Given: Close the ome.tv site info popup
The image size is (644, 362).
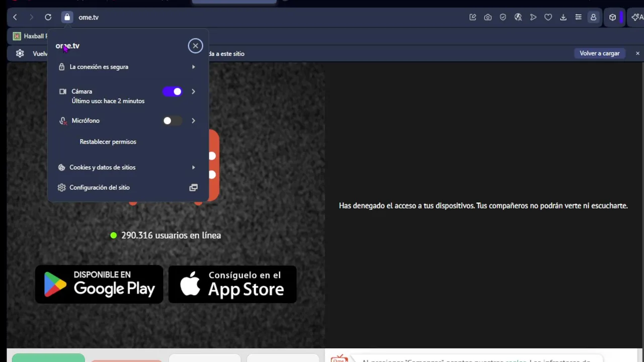Looking at the screenshot, I should coord(195,46).
